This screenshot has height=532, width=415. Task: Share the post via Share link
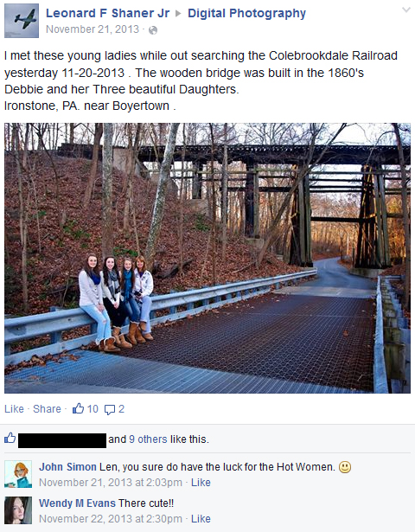click(47, 409)
